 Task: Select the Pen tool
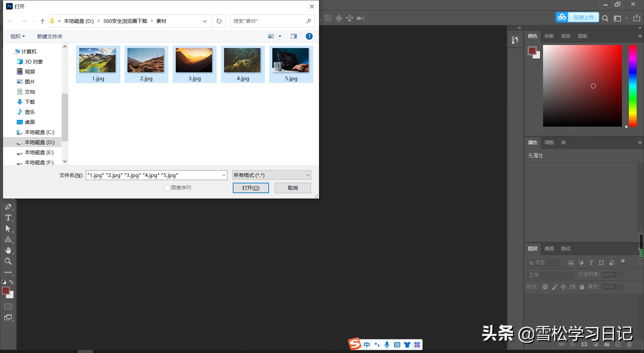(x=8, y=207)
